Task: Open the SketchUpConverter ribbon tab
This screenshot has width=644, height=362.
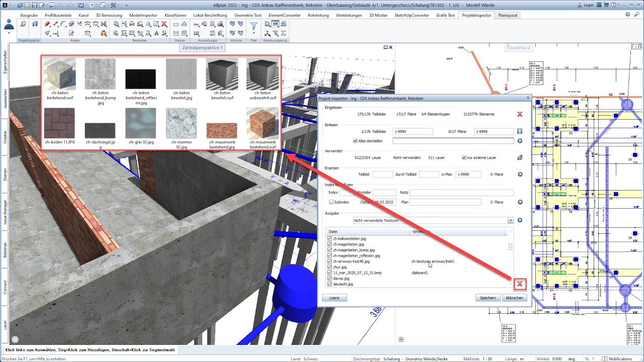Action: tap(412, 15)
